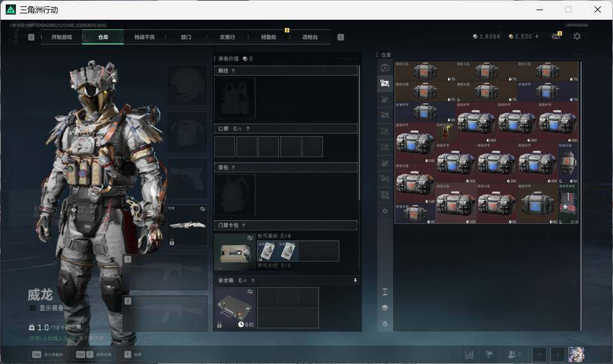Select the highlighted warehouse filter icon with plus
Image resolution: width=613 pixels, height=364 pixels.
pyautogui.click(x=385, y=83)
